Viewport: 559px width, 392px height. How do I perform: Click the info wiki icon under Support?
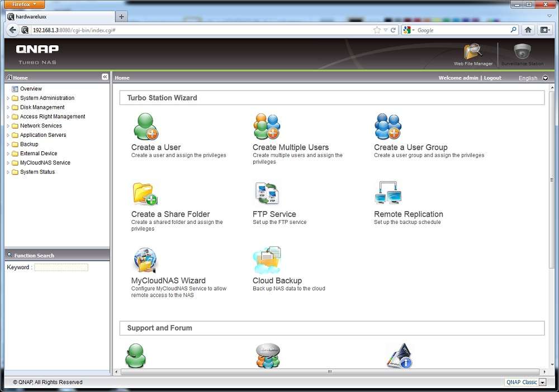click(x=400, y=355)
